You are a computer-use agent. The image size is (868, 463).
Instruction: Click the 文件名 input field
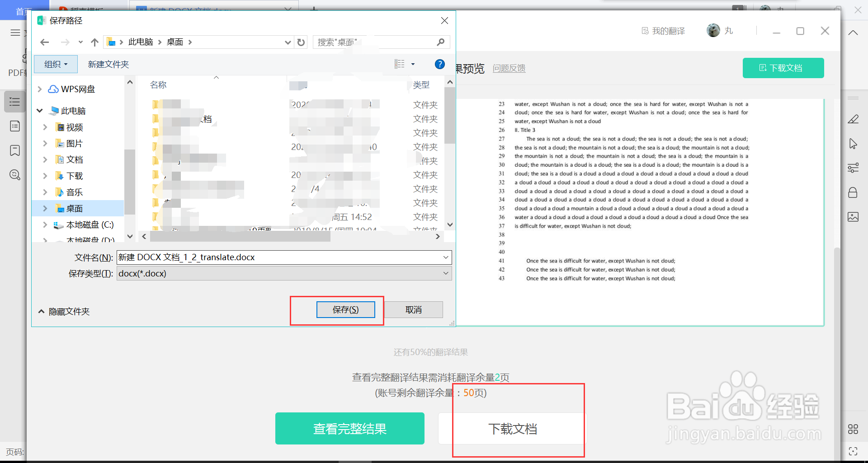point(279,257)
